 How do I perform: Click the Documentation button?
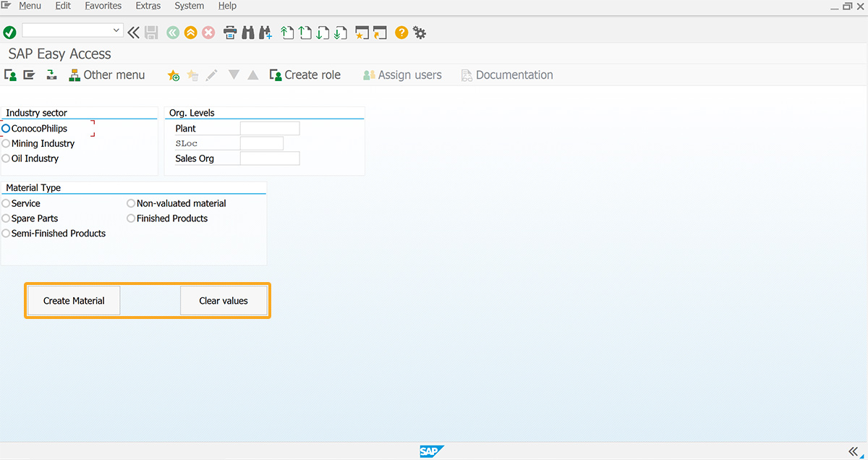507,74
